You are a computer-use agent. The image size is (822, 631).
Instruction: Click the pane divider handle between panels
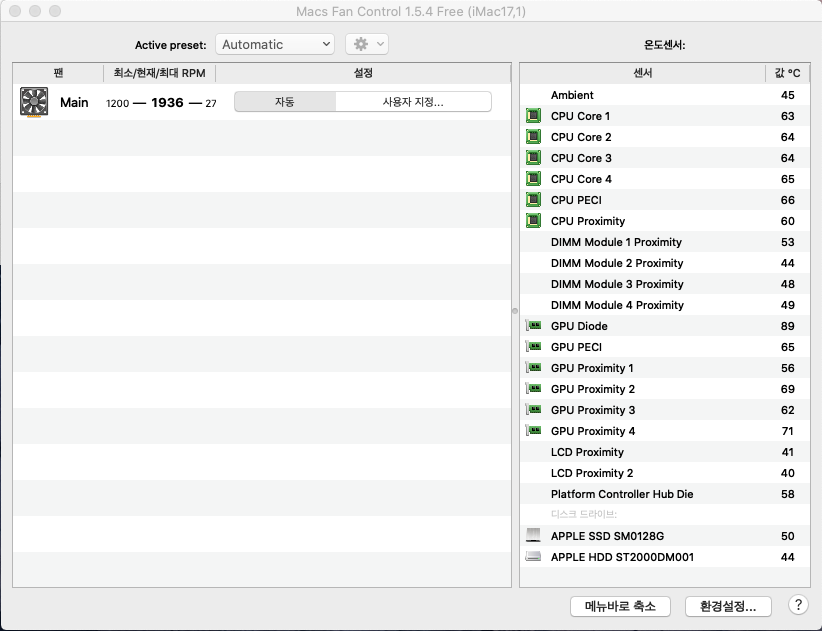coord(515,311)
